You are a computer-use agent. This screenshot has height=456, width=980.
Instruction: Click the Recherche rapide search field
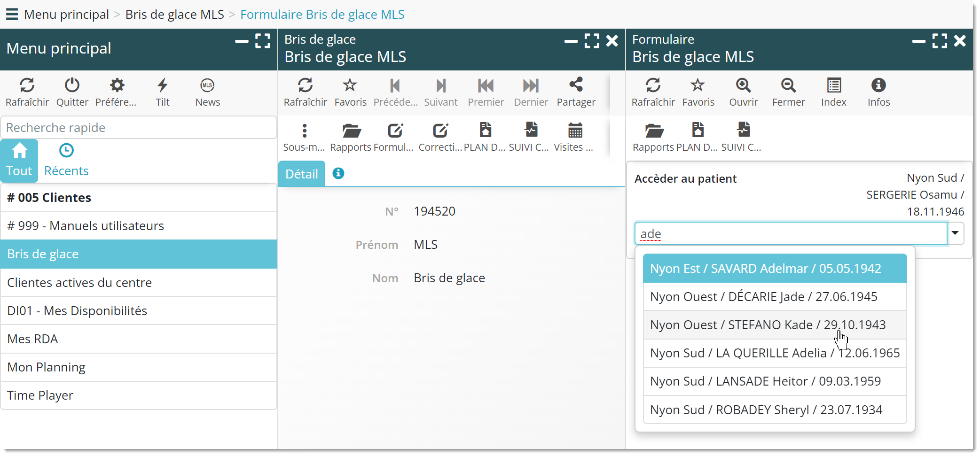click(138, 128)
